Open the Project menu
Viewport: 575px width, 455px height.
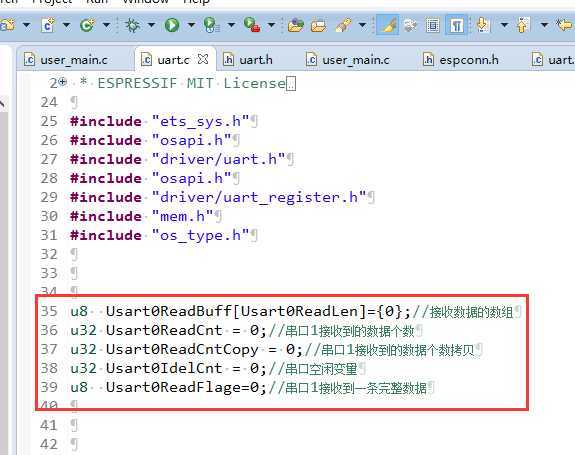[x=52, y=1]
